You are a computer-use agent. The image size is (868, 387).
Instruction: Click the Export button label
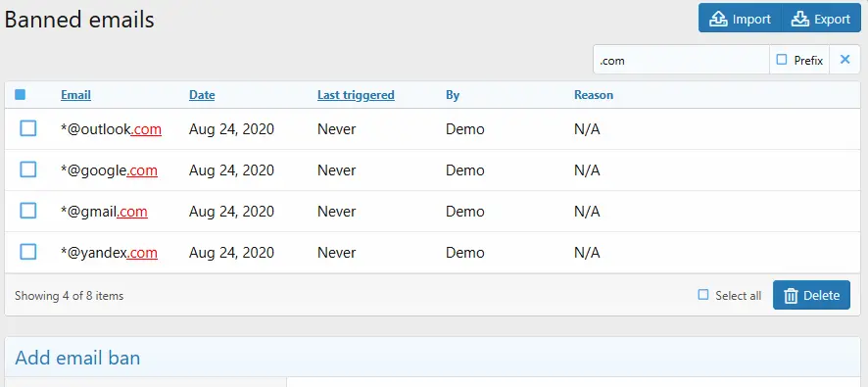pyautogui.click(x=832, y=20)
